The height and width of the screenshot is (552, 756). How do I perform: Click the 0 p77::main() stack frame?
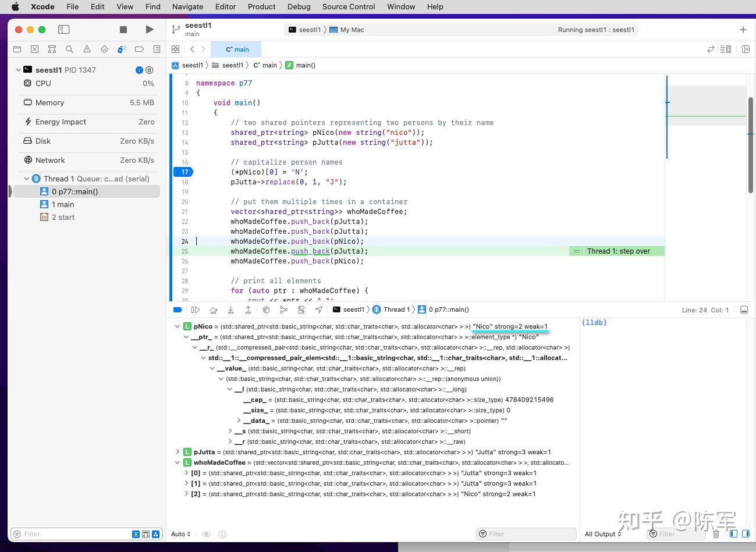(76, 191)
